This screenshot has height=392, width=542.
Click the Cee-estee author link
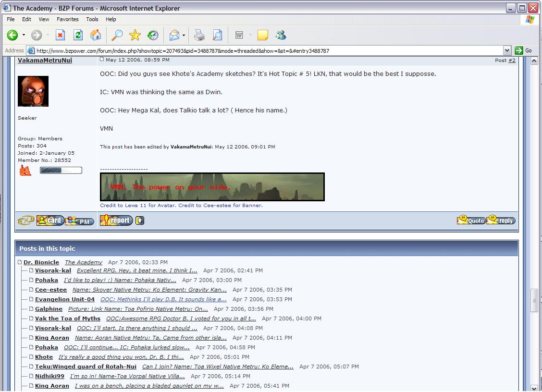click(51, 290)
